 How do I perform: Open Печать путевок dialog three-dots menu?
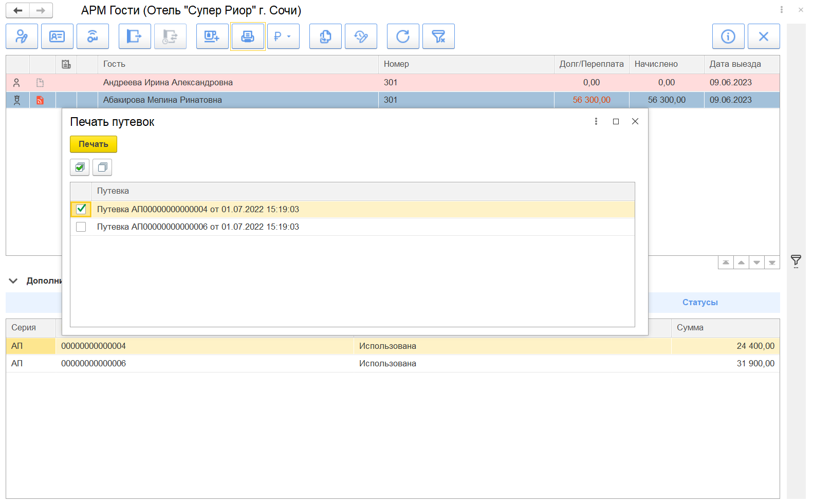[x=596, y=121]
